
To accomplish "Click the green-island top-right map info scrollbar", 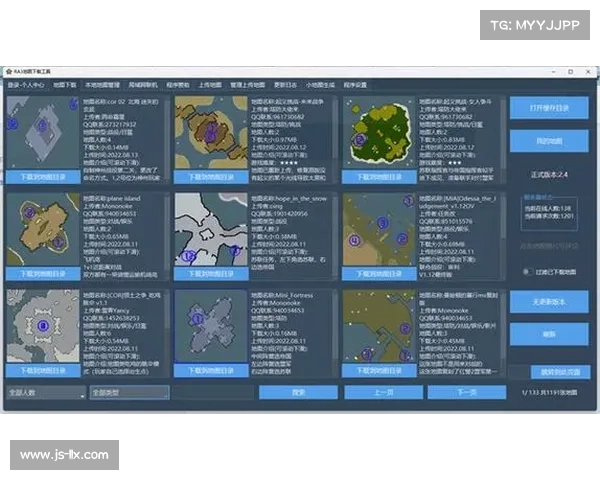I will point(503,140).
